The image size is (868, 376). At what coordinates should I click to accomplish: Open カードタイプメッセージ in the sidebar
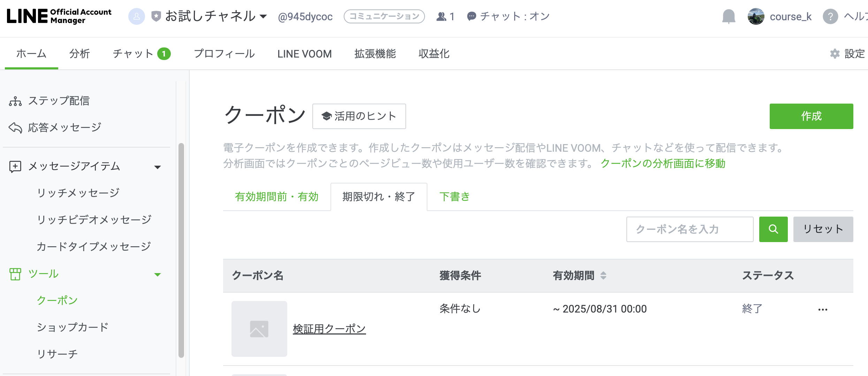94,247
